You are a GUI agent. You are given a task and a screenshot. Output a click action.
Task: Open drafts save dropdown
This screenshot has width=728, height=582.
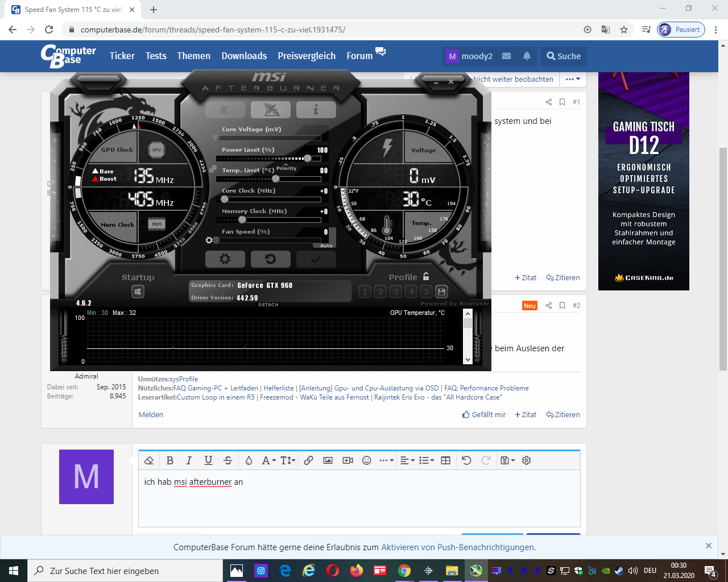pyautogui.click(x=507, y=460)
